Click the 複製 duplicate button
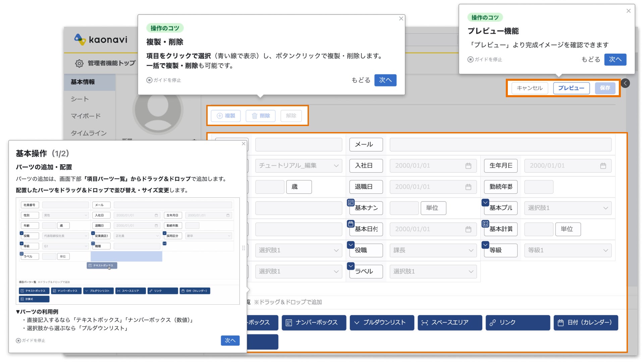The height and width of the screenshot is (362, 644). point(226,116)
